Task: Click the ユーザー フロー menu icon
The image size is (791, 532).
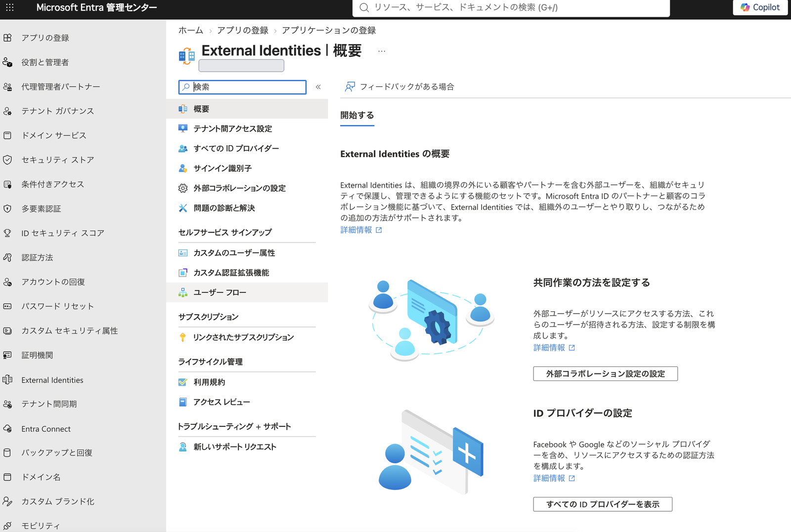Action: pos(183,292)
